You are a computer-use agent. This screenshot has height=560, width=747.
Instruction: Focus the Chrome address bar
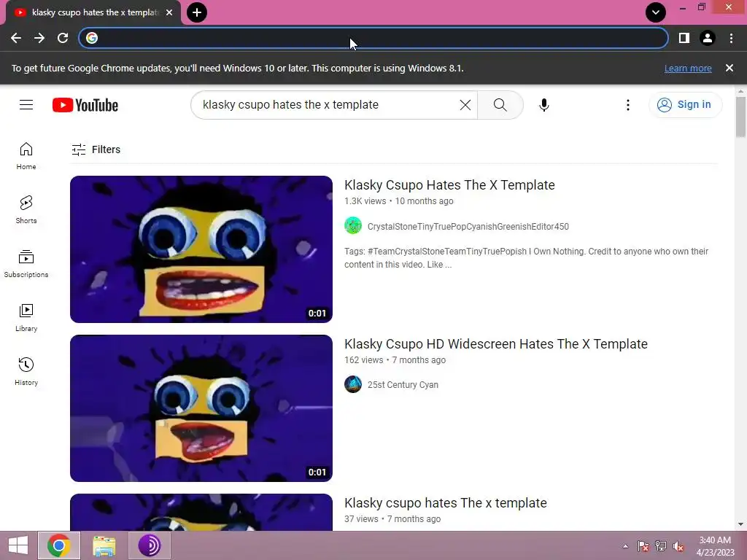(x=373, y=38)
